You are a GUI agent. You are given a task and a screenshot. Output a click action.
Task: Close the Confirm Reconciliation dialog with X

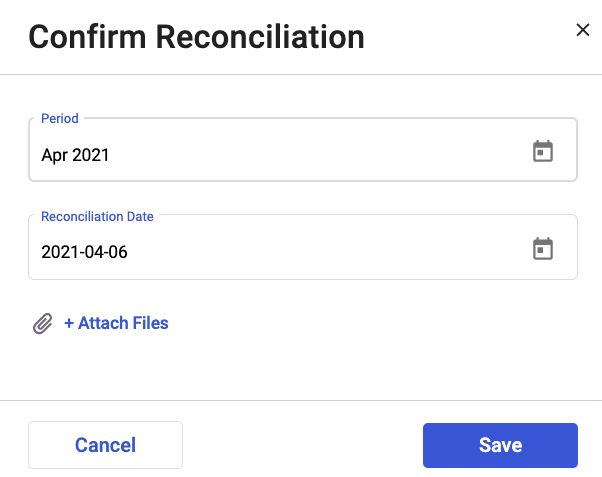(x=582, y=30)
